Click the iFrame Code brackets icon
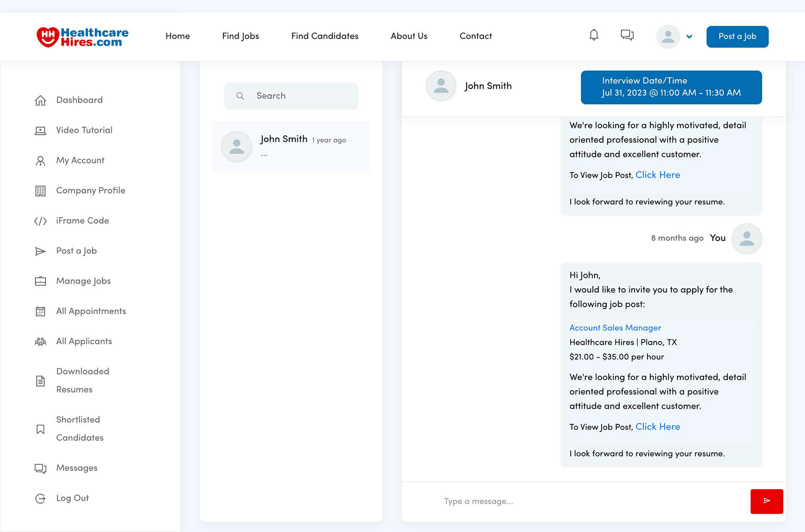 tap(40, 221)
